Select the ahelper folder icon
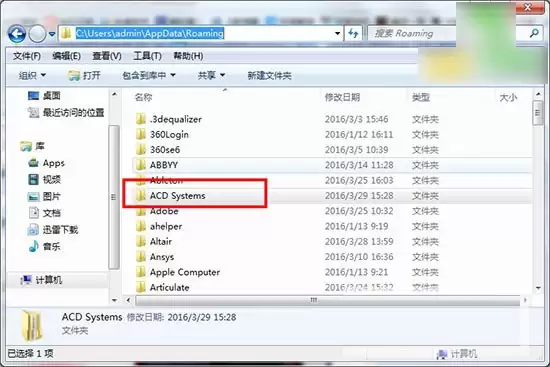This screenshot has width=550, height=367. pos(141,226)
